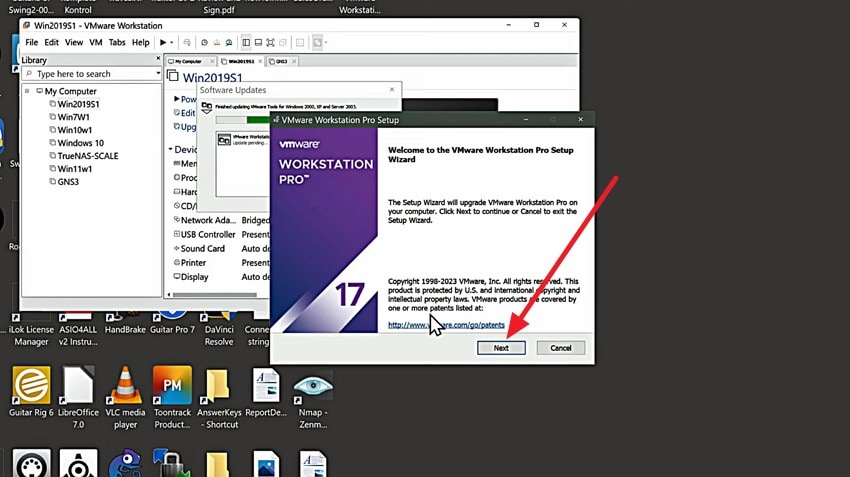Click the Power On play icon in toolbar
The height and width of the screenshot is (477, 850).
click(163, 42)
